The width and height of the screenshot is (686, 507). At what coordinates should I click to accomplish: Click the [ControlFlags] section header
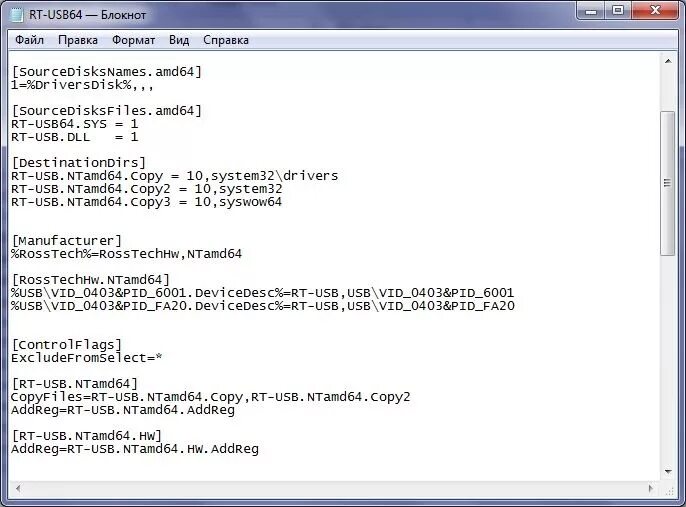(x=66, y=345)
